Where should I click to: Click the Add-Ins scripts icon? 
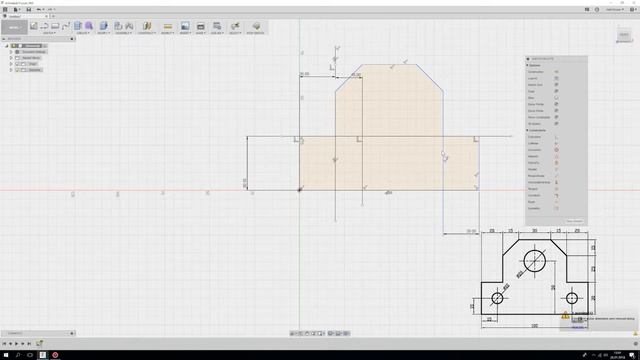click(217, 26)
